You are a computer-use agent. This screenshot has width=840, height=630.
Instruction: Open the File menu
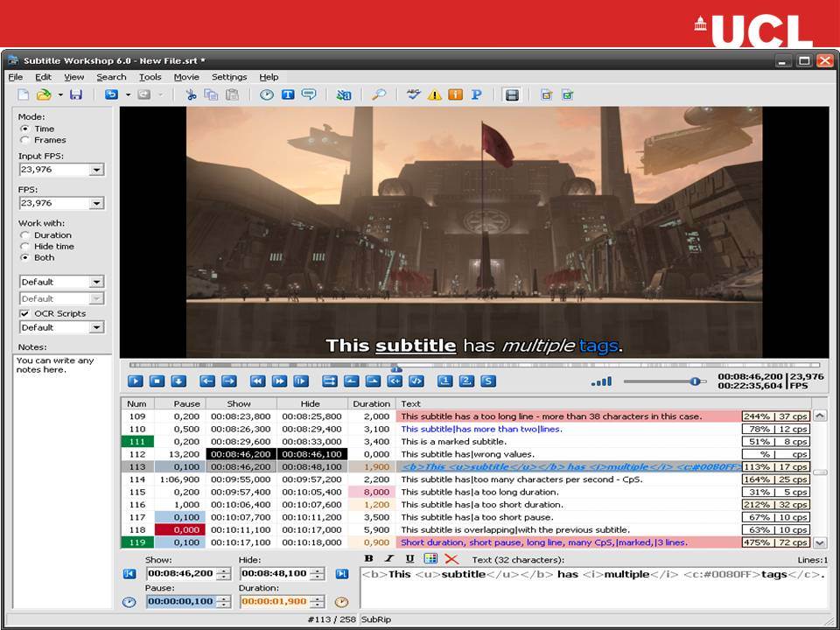tap(16, 77)
